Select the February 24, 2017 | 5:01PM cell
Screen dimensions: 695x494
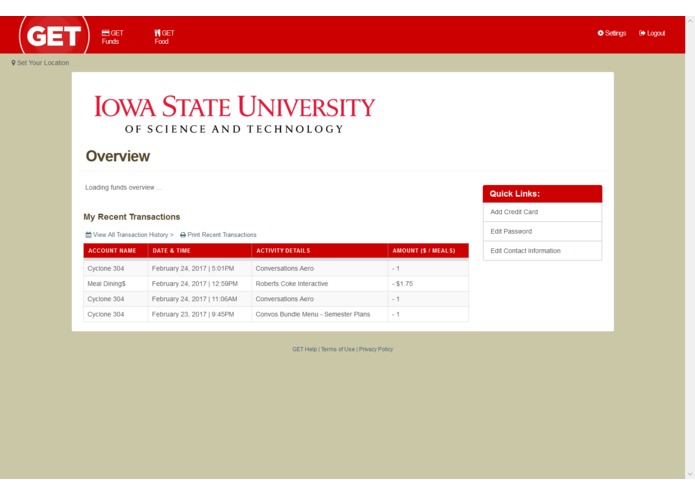point(199,268)
